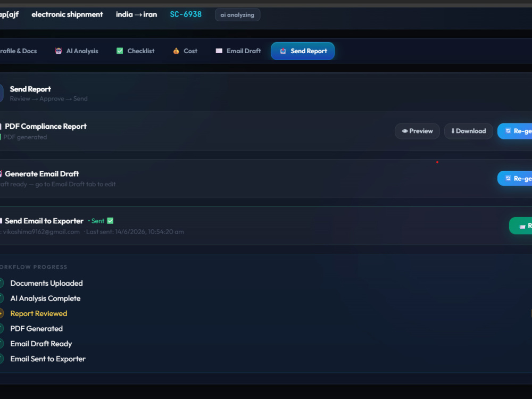Viewport: 532px width, 399px height.
Task: Click the vikashima9162@gmail.com address
Action: pos(41,232)
